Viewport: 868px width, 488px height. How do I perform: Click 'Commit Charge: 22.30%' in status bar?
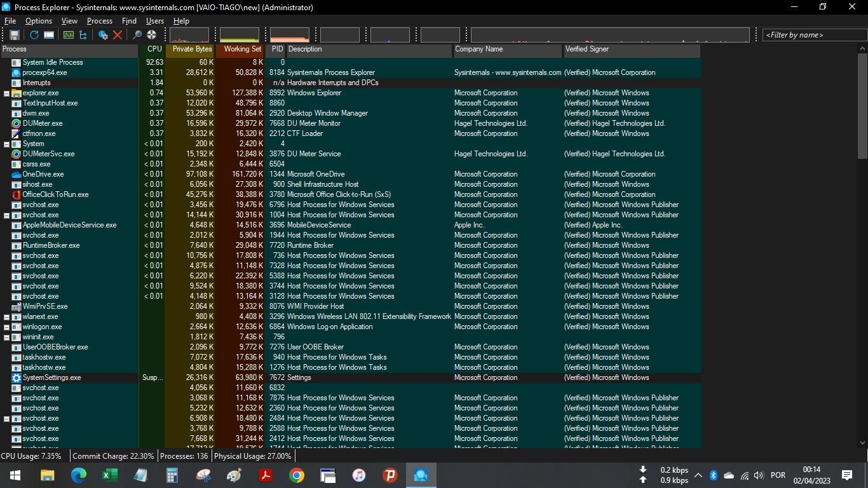click(113, 456)
